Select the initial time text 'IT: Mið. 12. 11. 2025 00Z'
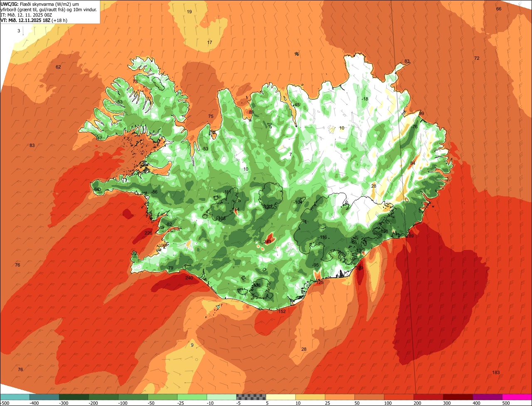Image resolution: width=532 pixels, height=406 pixels. coord(26,15)
